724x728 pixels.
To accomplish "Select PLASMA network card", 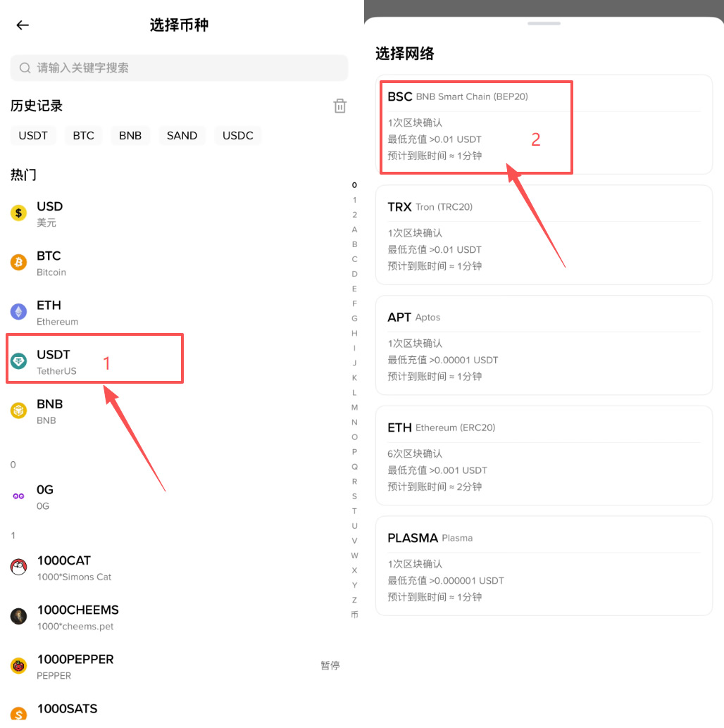I will pyautogui.click(x=544, y=566).
